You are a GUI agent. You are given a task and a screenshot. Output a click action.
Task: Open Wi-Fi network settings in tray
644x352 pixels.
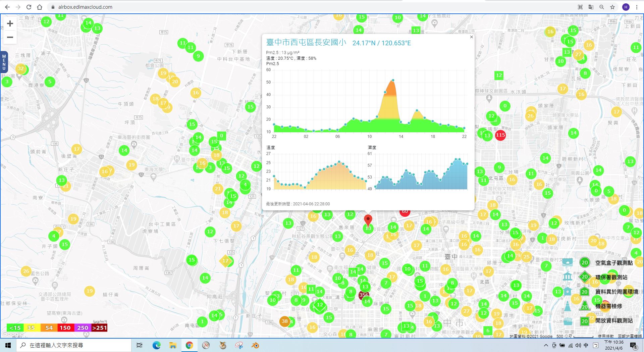tap(570, 345)
